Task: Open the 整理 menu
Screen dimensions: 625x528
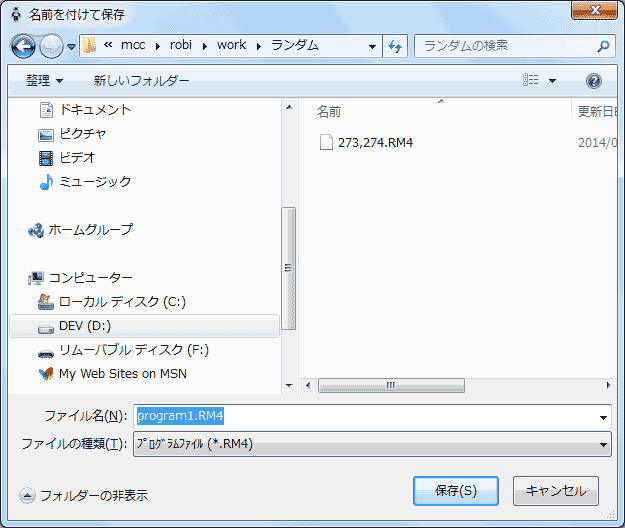Action: (x=44, y=81)
